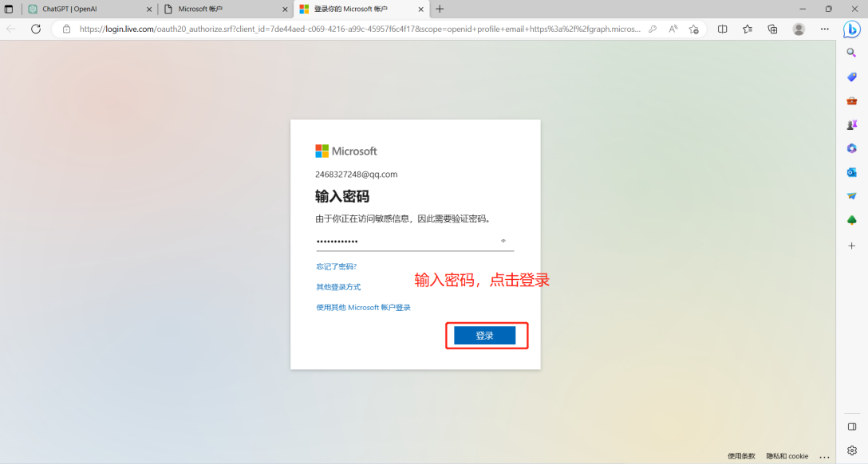Refresh the login page
Viewport: 868px width, 464px height.
point(36,29)
